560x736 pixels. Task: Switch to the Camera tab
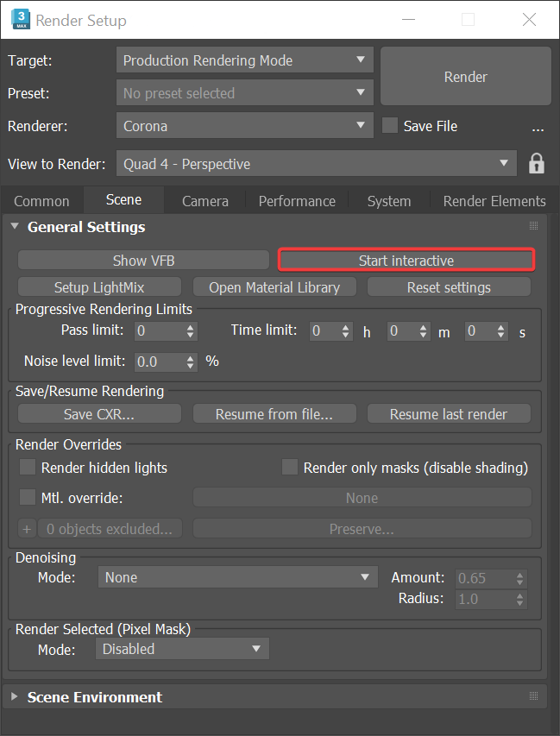click(205, 201)
